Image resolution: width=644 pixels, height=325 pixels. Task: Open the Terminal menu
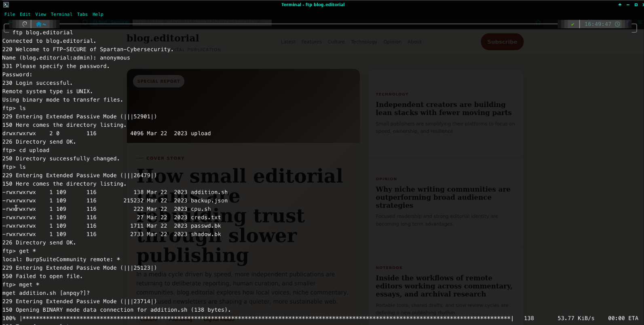pyautogui.click(x=61, y=14)
